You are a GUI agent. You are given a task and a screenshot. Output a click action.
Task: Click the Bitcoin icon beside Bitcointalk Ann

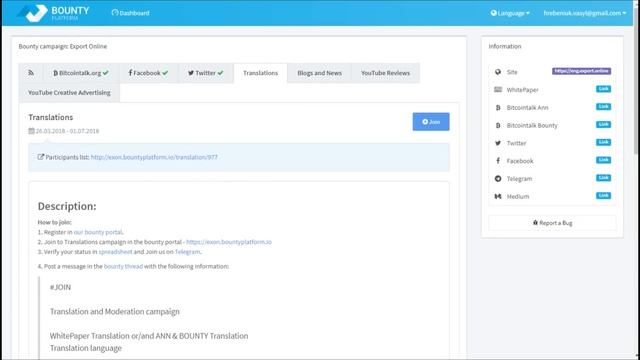(498, 108)
